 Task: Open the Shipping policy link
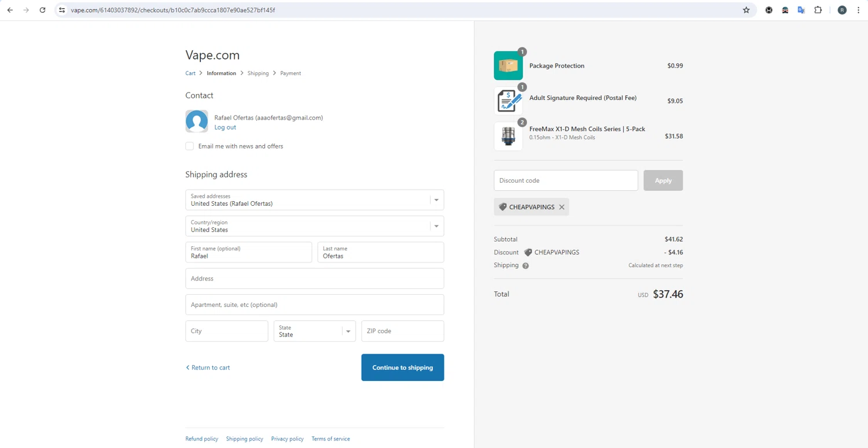pyautogui.click(x=245, y=439)
